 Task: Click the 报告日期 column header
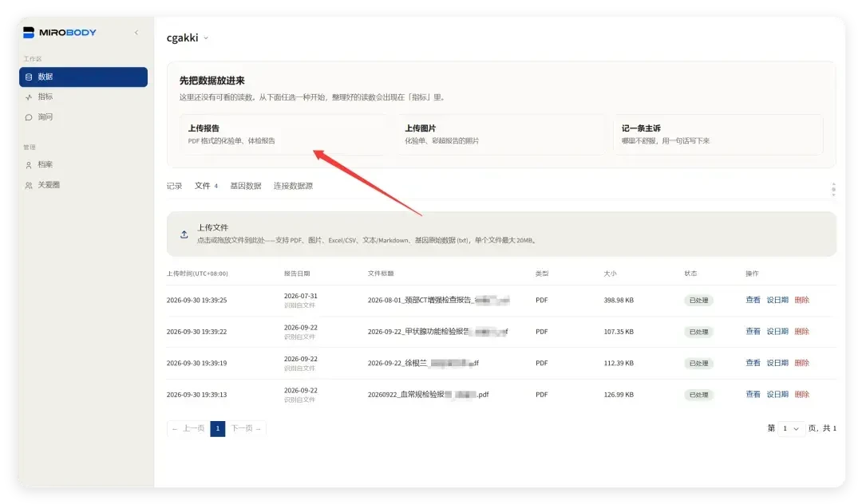297,274
